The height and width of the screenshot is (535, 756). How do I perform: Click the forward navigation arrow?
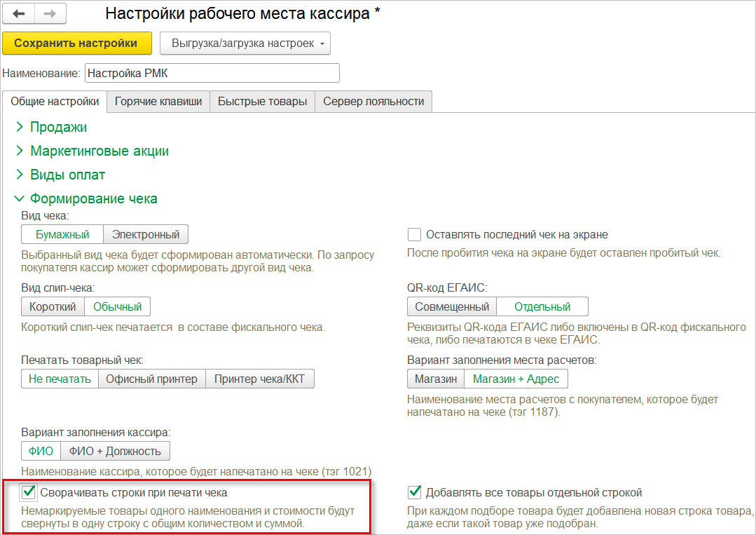(50, 14)
